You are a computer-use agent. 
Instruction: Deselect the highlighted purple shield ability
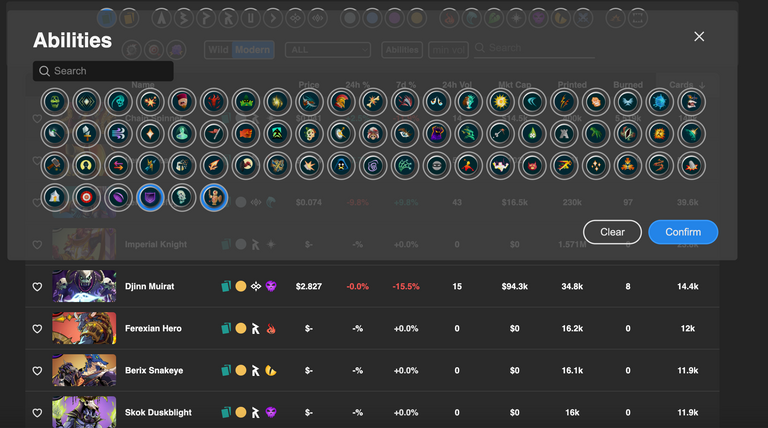pos(150,197)
